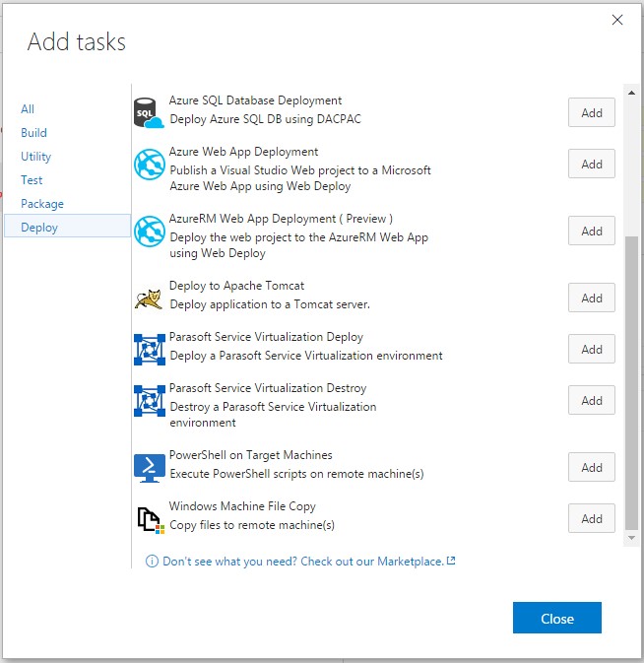Add the Deploy to Apache Tomcat task
This screenshot has width=644, height=663.
click(591, 298)
